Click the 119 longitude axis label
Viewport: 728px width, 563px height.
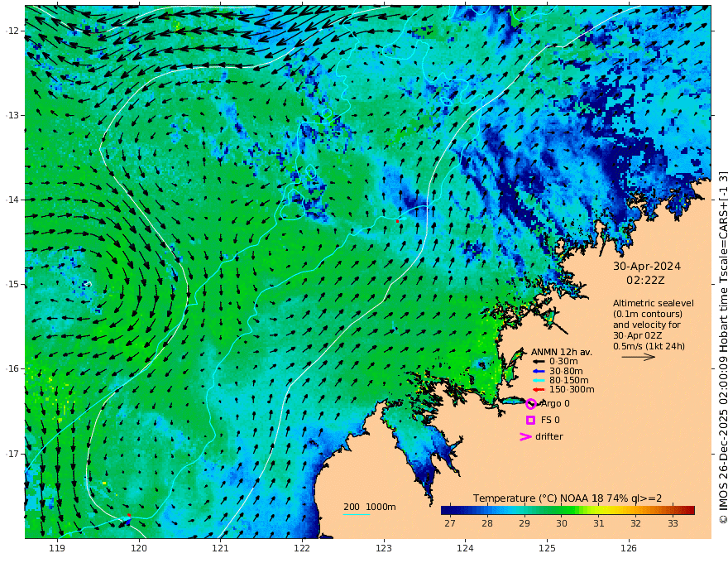(57, 549)
